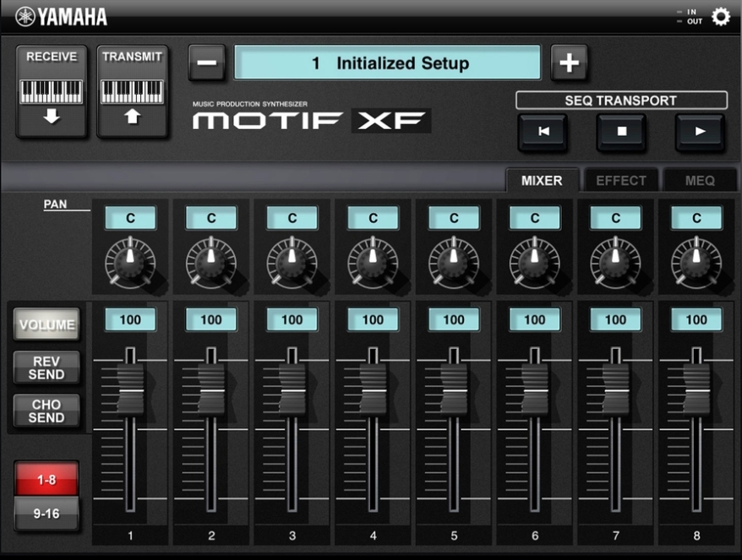Click the volume fader handle for part 4
The width and height of the screenshot is (742, 560).
pos(373,391)
